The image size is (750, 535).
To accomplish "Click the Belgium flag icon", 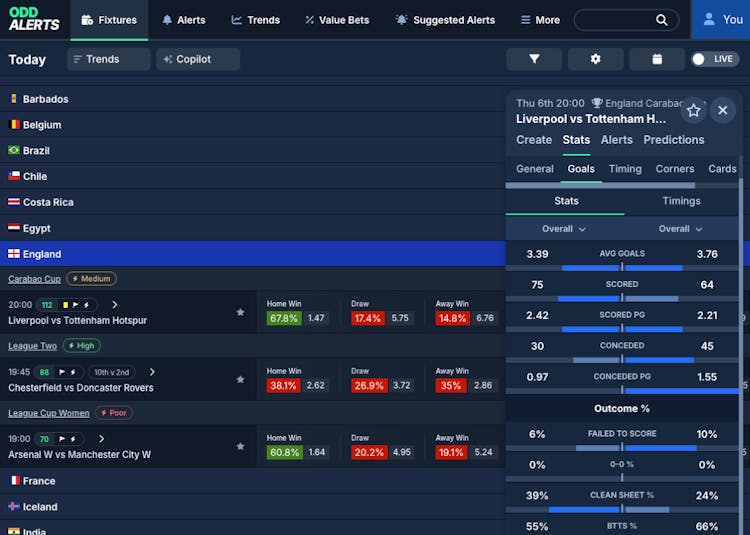I will (14, 124).
